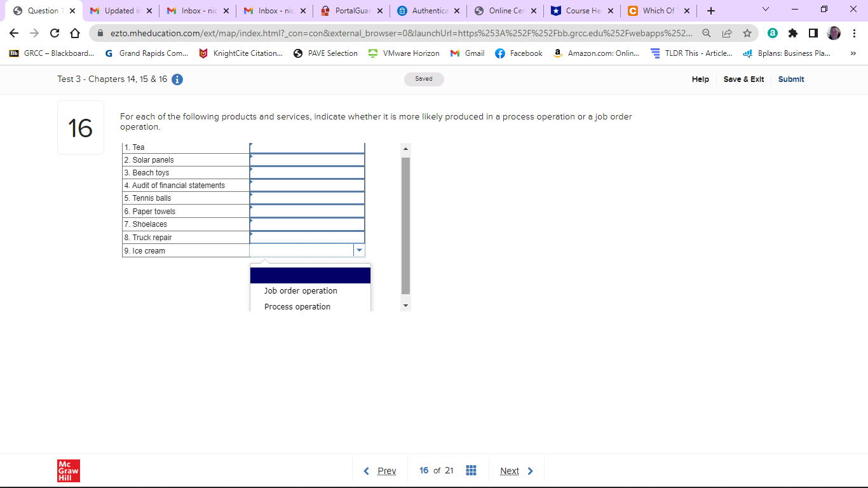Open the question map grid icon
The image size is (868, 488).
click(471, 470)
